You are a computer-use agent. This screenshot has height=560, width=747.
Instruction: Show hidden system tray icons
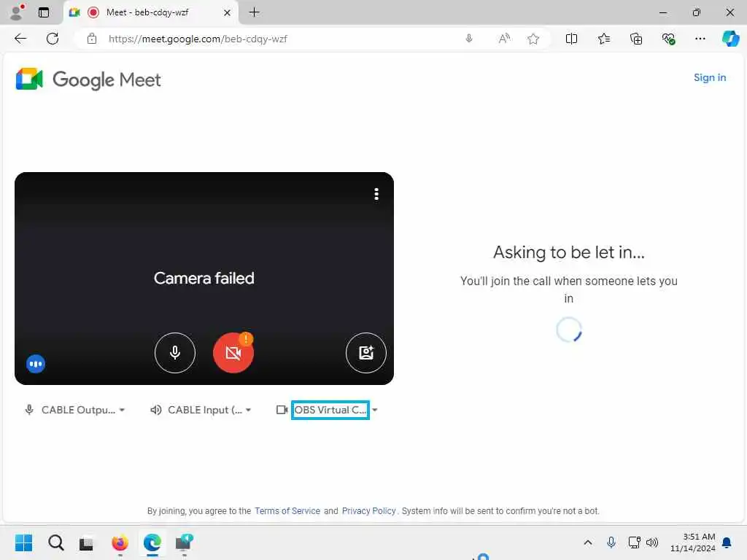click(x=588, y=542)
